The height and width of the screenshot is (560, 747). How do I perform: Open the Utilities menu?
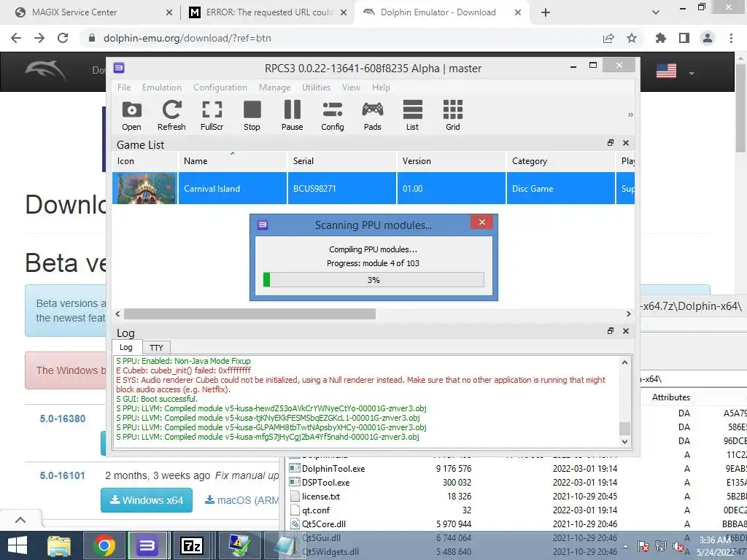click(316, 87)
